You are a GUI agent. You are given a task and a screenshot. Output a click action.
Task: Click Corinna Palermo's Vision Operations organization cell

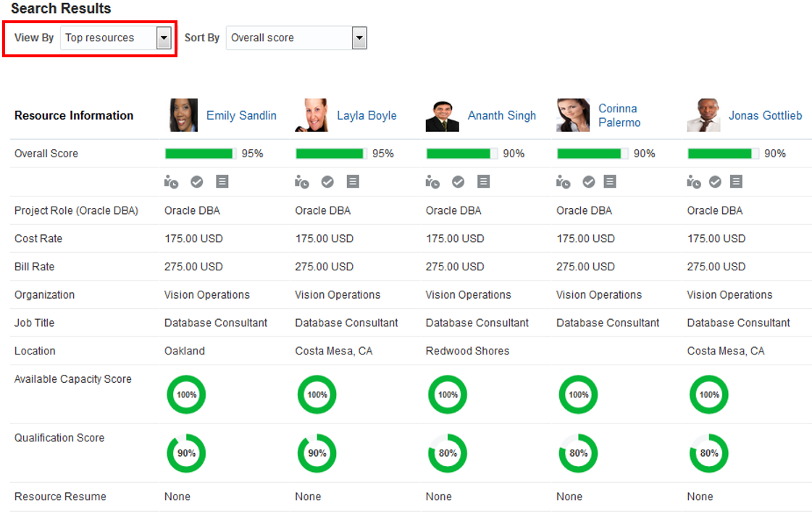coord(599,295)
